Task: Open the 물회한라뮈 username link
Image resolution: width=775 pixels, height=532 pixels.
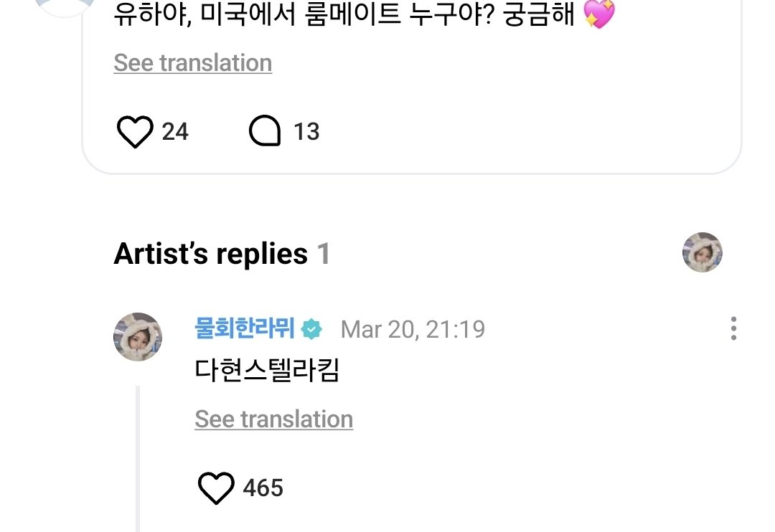Action: pos(244,329)
